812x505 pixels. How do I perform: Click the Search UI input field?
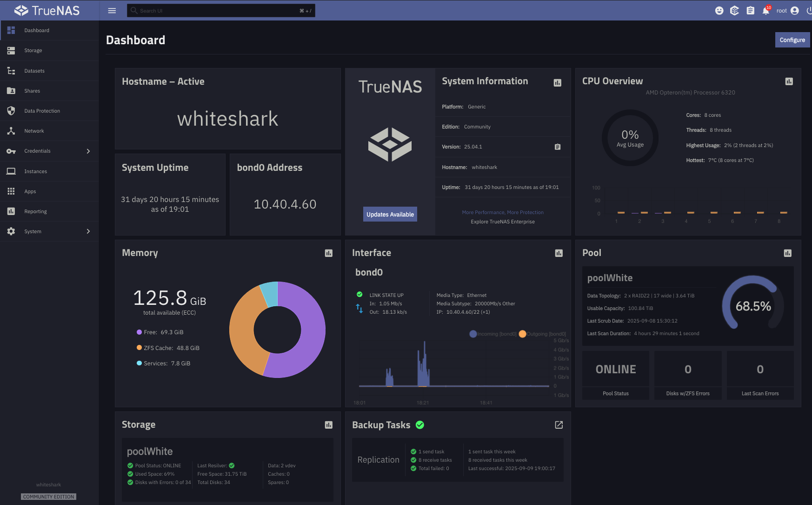click(221, 11)
